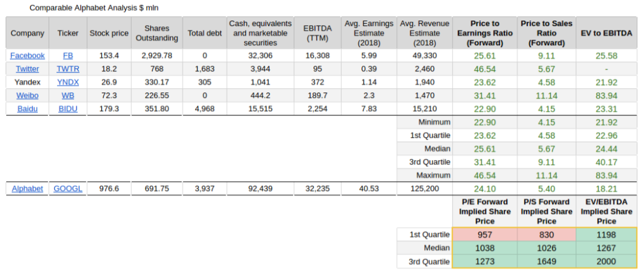
Task: Click the Yandex company name cell
Action: coord(27,82)
